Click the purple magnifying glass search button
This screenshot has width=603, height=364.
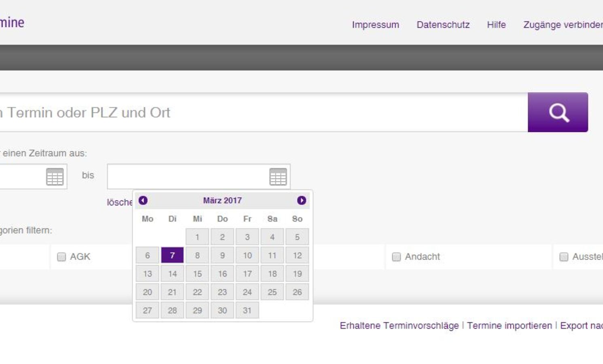point(558,112)
